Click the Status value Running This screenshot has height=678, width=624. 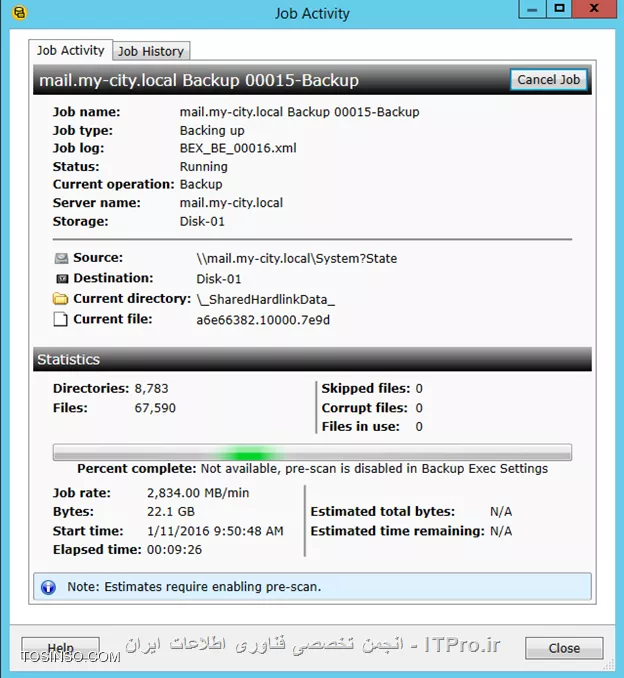[x=204, y=166]
